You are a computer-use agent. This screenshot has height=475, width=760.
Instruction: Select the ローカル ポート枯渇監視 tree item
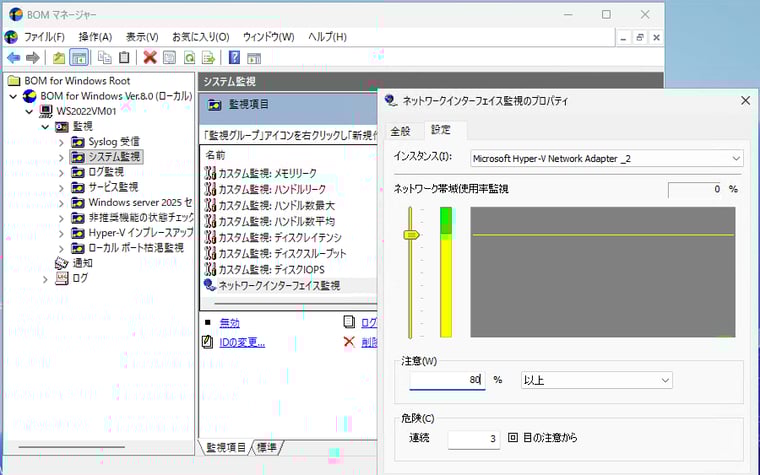pos(135,248)
